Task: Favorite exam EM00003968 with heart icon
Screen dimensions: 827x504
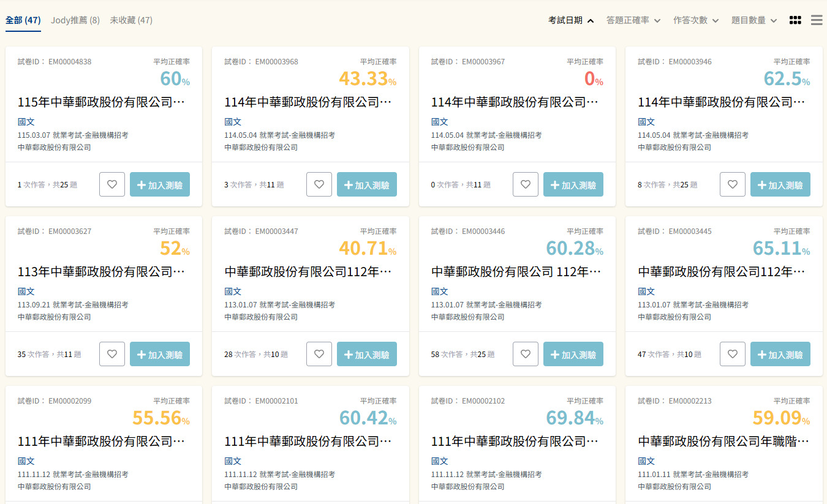Action: (319, 184)
